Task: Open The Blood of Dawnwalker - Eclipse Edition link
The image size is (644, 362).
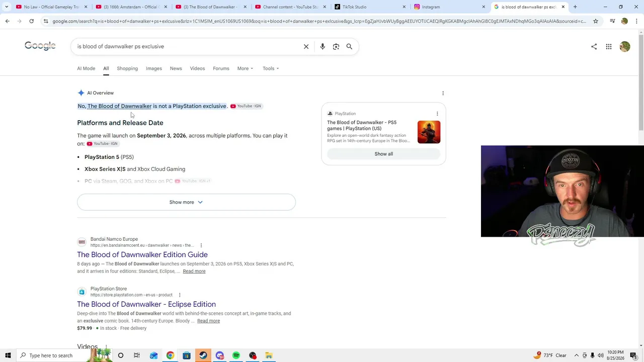Action: pos(146,304)
